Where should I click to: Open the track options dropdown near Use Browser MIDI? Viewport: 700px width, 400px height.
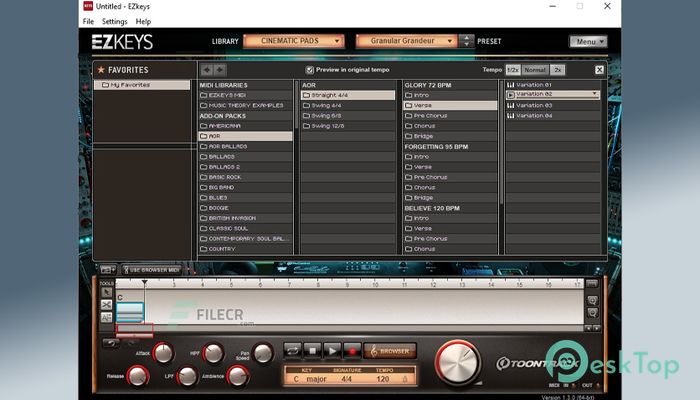(108, 270)
